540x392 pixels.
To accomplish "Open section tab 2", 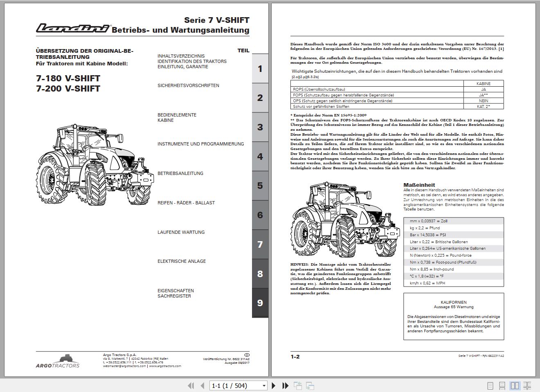I will tap(260, 98).
